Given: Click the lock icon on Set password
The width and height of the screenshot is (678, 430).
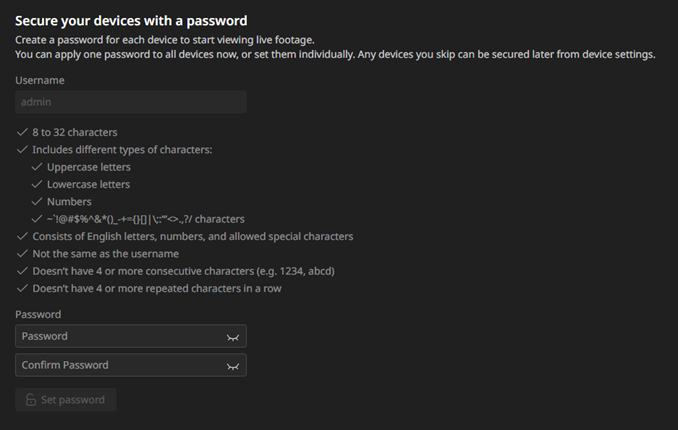Looking at the screenshot, I should [x=31, y=400].
